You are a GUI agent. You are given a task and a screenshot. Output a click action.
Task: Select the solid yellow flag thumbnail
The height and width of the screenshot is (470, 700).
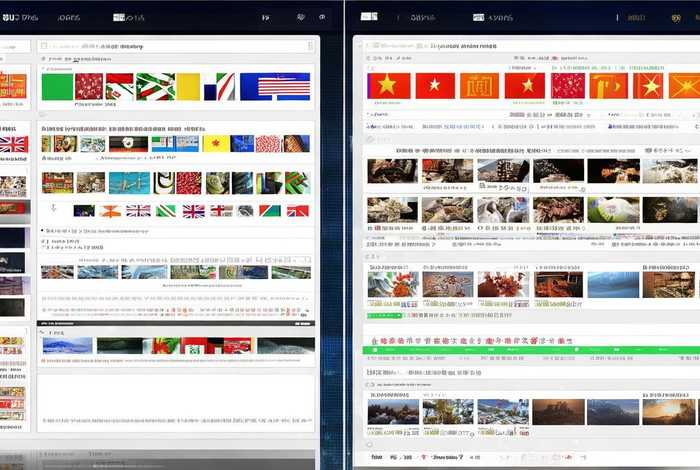point(188,87)
